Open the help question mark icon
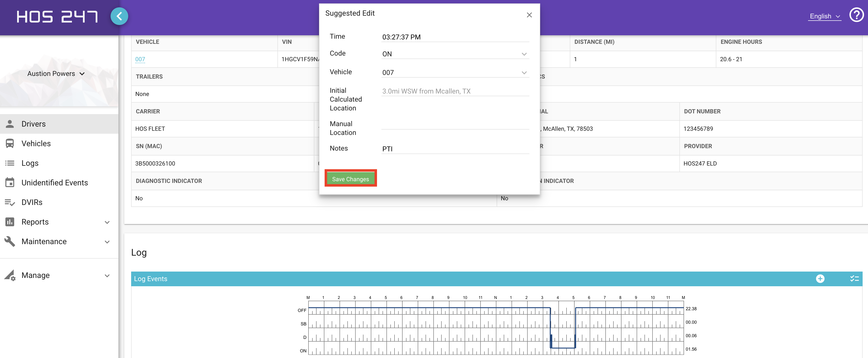Screen dimensions: 868x358 (856, 15)
